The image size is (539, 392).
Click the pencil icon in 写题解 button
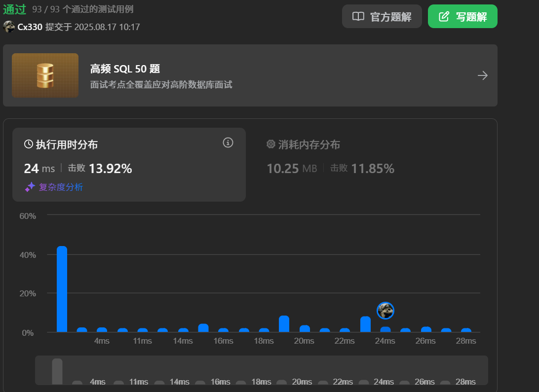[x=444, y=16]
